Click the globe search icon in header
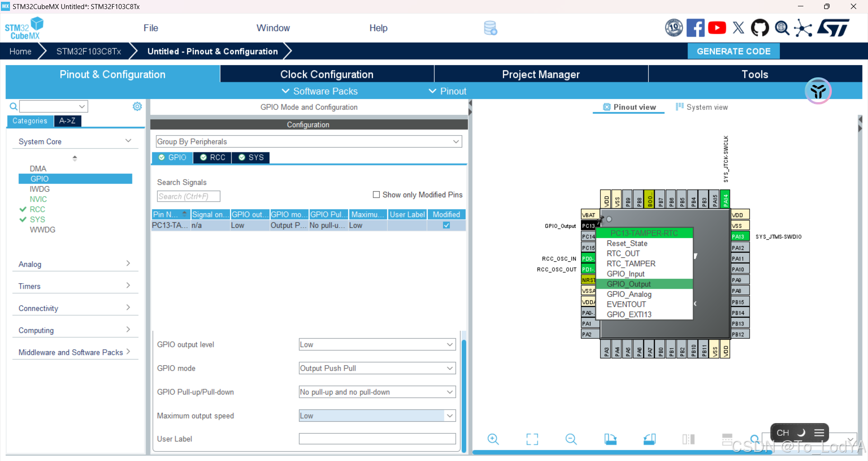Screen dimensions: 868x461 (782, 28)
